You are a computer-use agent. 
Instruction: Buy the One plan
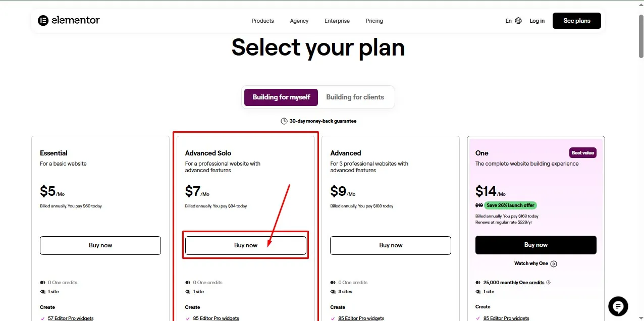pos(535,245)
